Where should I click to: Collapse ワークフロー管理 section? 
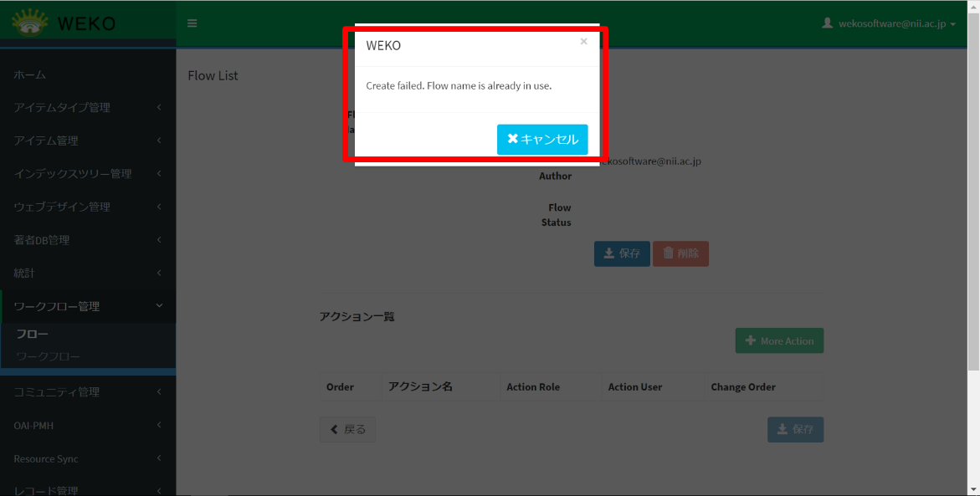tap(87, 307)
